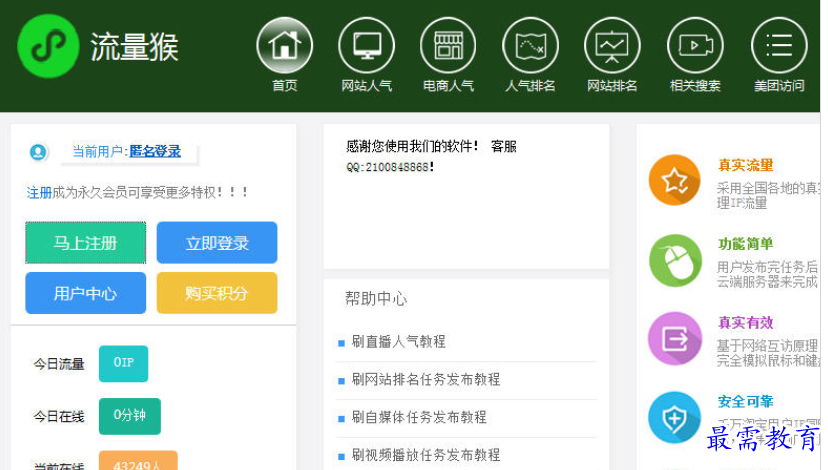Image resolution: width=828 pixels, height=470 pixels.
Task: Open the 网站排名 chart board icon
Action: click(x=613, y=45)
